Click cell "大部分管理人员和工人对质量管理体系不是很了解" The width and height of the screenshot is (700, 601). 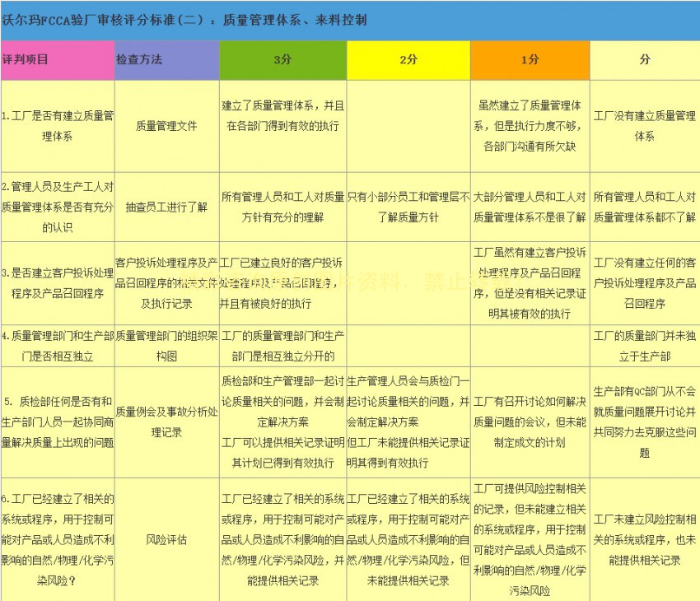530,207
